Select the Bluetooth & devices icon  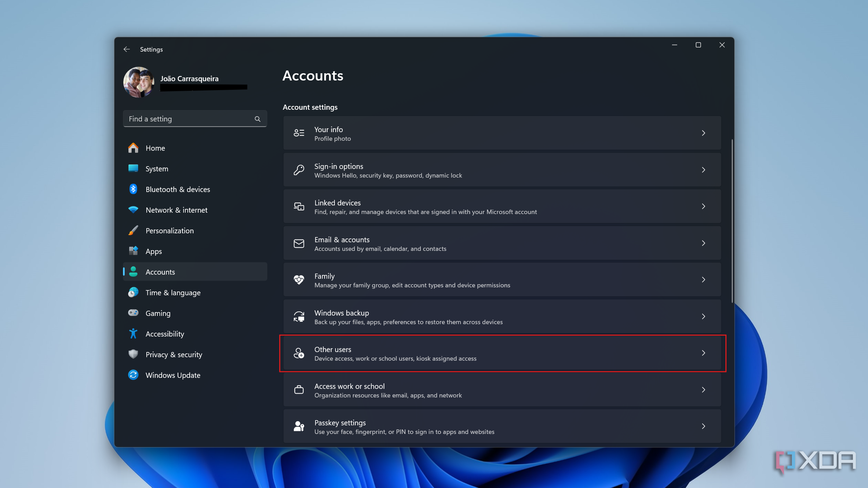(134, 189)
